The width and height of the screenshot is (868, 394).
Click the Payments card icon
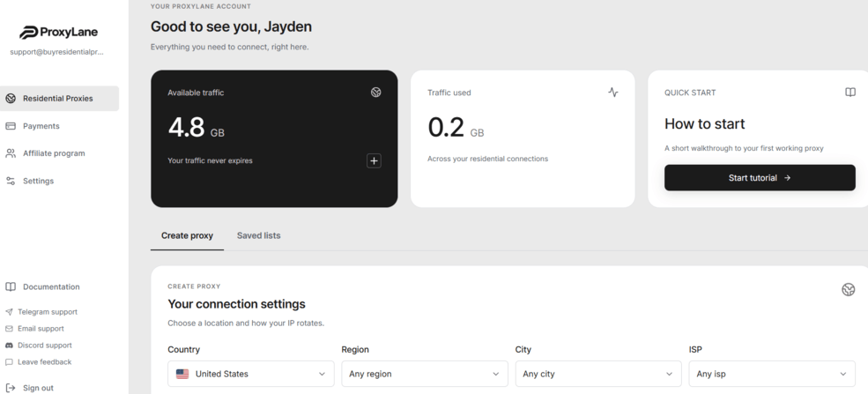pos(11,126)
